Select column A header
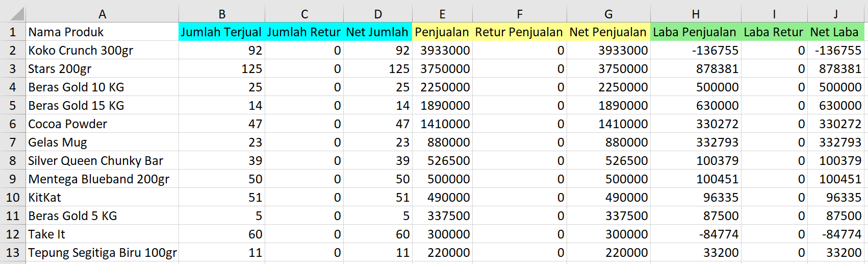 click(102, 14)
